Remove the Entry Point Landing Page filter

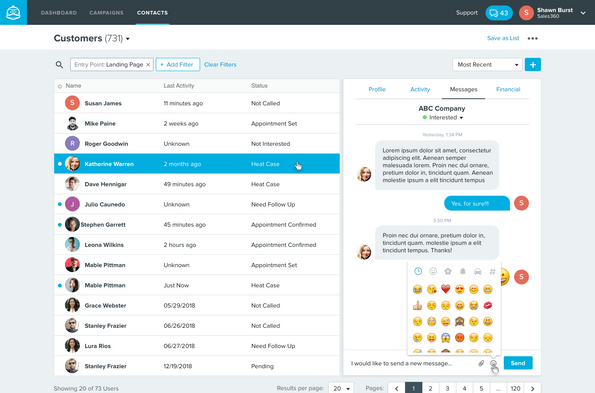point(148,65)
